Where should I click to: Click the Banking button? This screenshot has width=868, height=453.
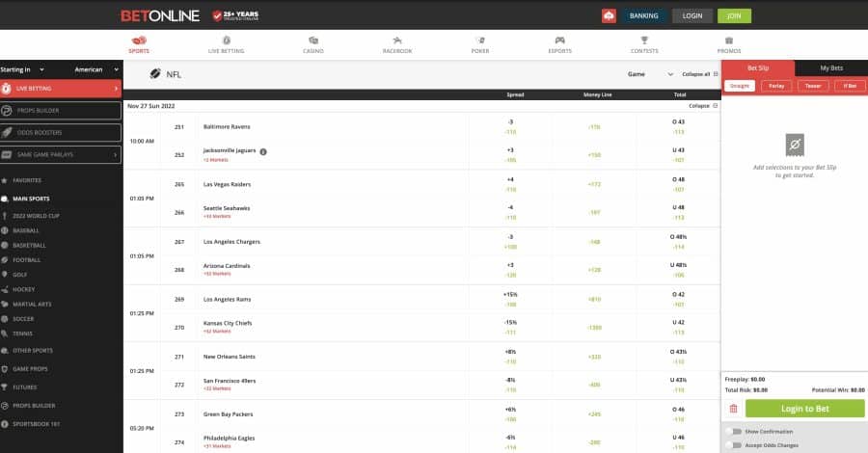click(x=644, y=16)
